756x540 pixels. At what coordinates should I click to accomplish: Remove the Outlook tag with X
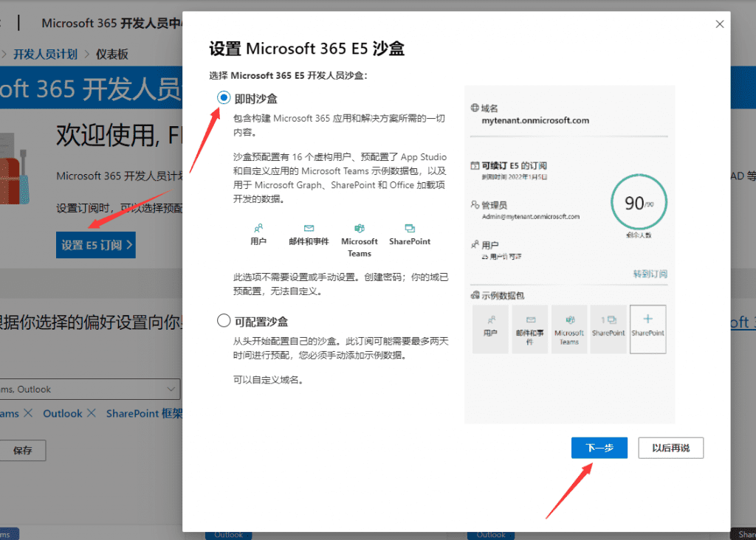[x=92, y=413]
